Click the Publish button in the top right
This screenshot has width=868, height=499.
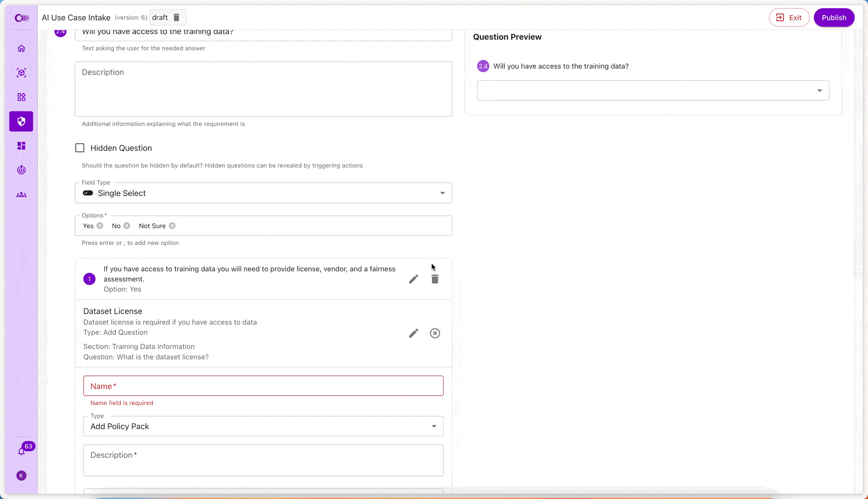coord(833,17)
